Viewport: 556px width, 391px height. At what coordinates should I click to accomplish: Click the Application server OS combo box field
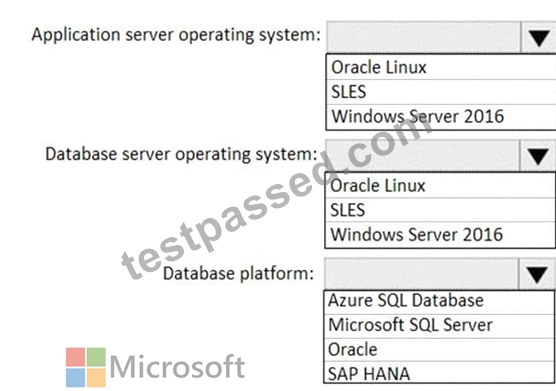(424, 37)
